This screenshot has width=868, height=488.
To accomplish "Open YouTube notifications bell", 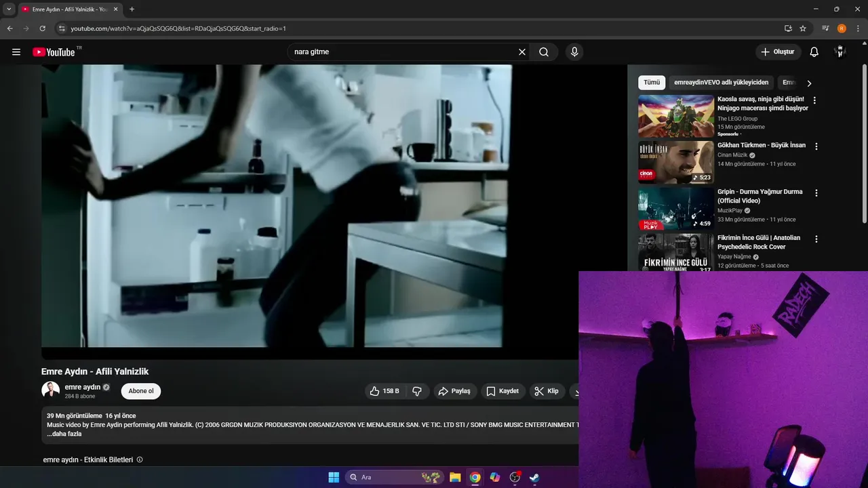I will tap(814, 52).
